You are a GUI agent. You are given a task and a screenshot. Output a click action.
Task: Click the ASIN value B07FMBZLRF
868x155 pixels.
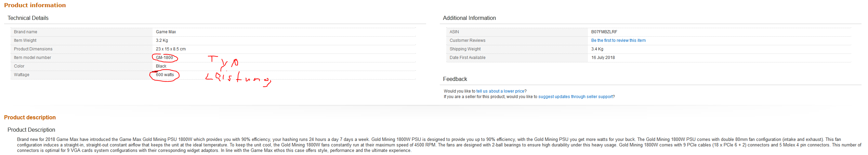(x=604, y=32)
